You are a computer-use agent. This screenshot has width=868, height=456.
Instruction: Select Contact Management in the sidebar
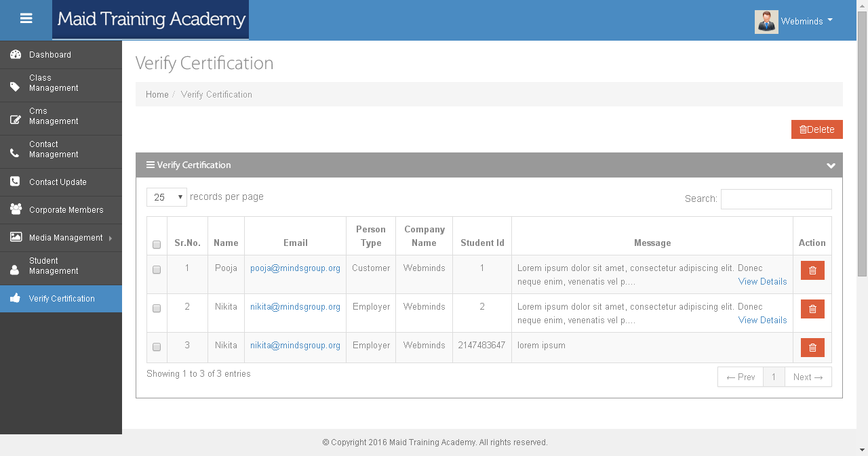61,152
